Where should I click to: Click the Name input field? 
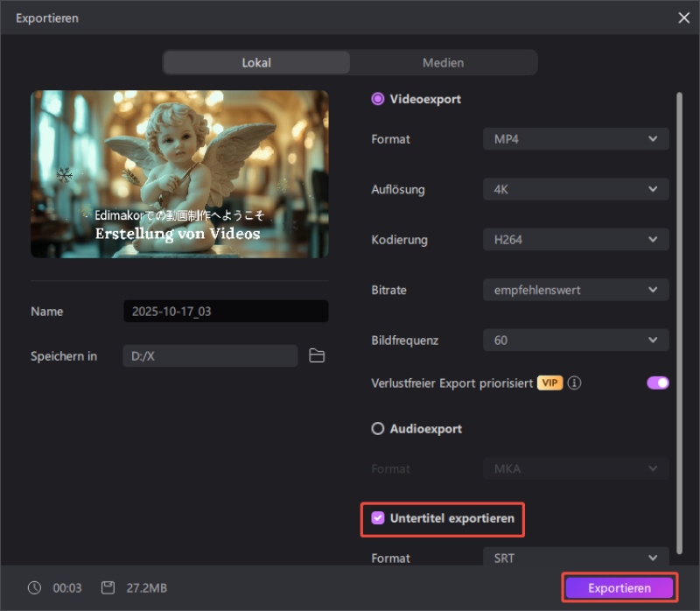click(x=226, y=312)
